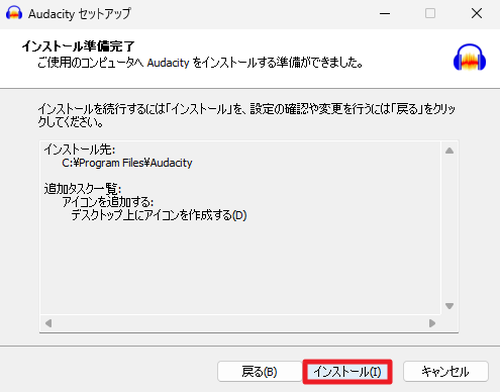Click the summary box scroll down arrow
This screenshot has height=392, width=500.
tap(449, 306)
